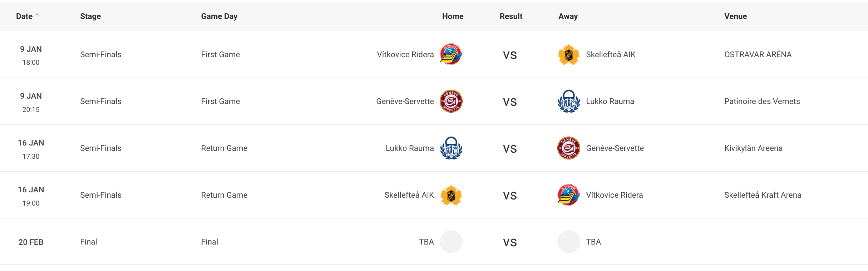This screenshot has width=868, height=271.
Task: Click VS result of the Final match
Action: click(510, 242)
